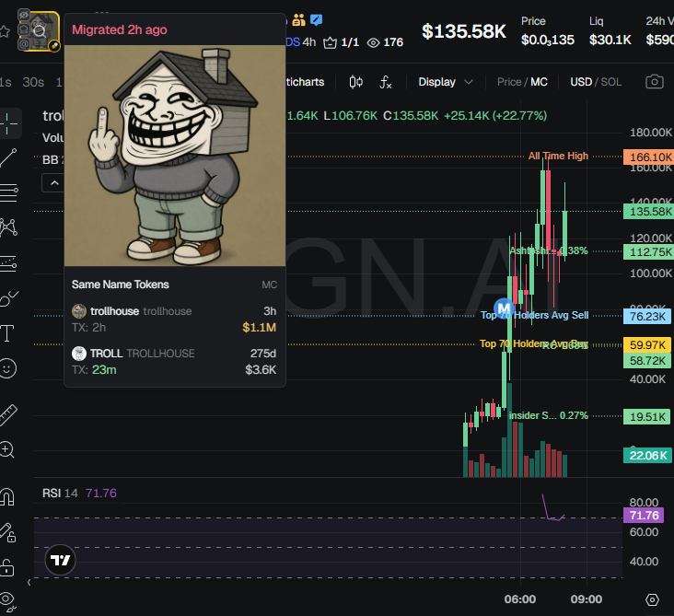This screenshot has height=616, width=674.
Task: Select the trend line drawing tool
Action: point(8,157)
